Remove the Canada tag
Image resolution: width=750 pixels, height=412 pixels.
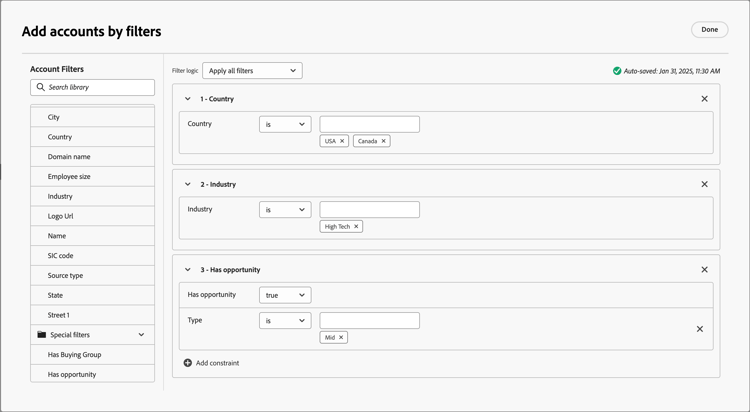(x=383, y=141)
